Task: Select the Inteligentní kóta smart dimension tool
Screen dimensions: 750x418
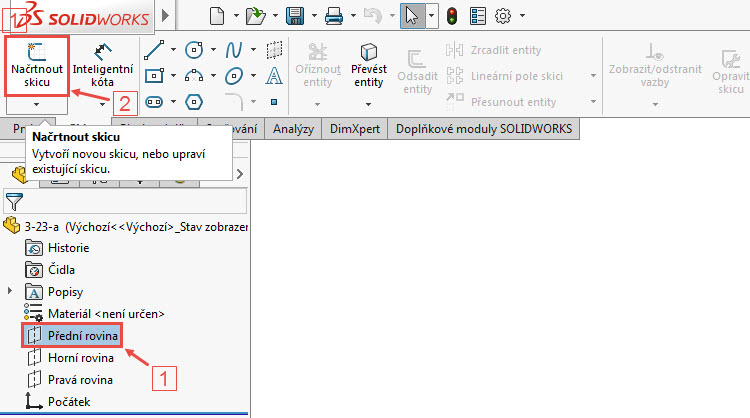Action: 102,66
